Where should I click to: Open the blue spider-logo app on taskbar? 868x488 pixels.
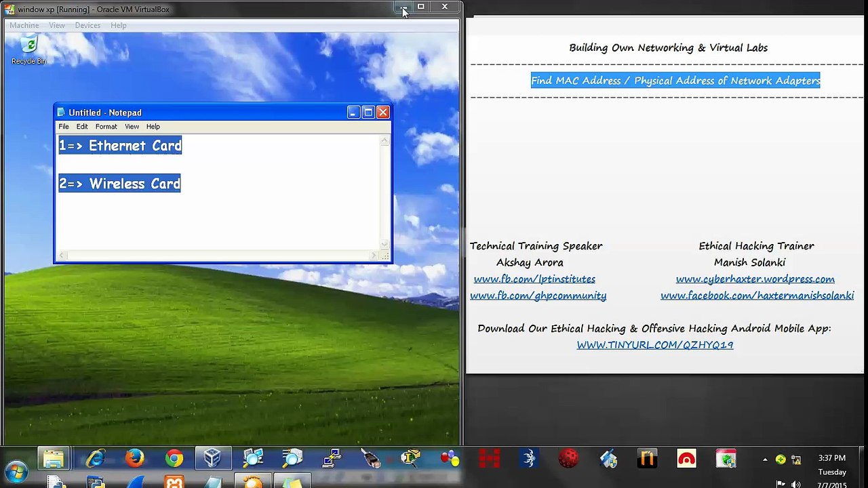pos(529,459)
